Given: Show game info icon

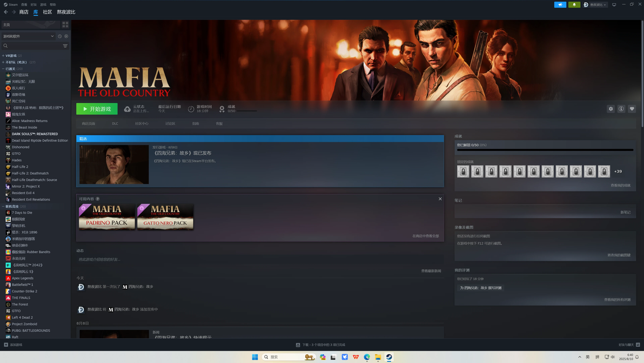Looking at the screenshot, I should [x=621, y=109].
